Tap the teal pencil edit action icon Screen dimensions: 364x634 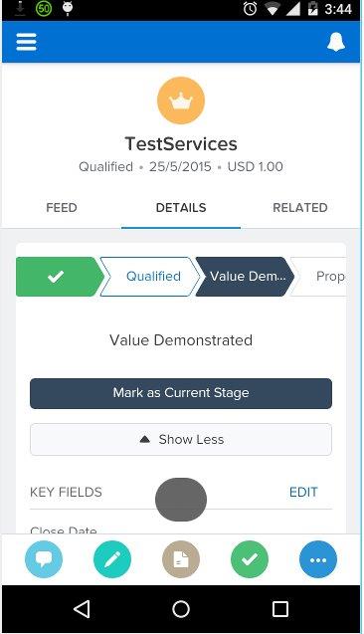coord(112,559)
